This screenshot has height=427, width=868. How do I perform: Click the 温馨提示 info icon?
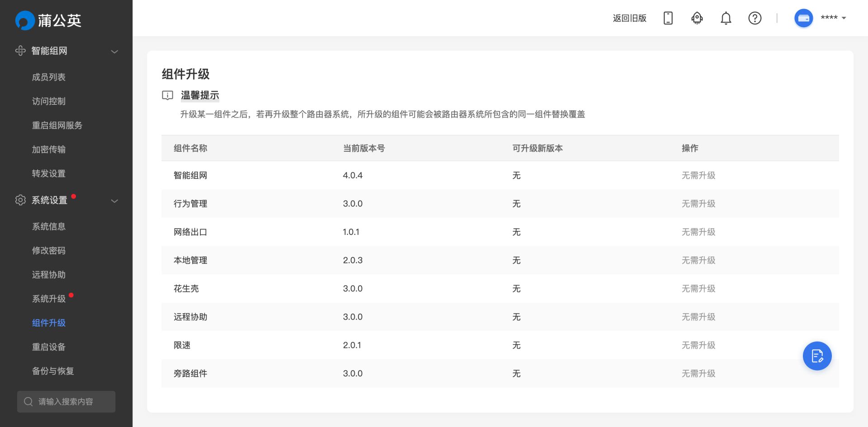coord(167,95)
